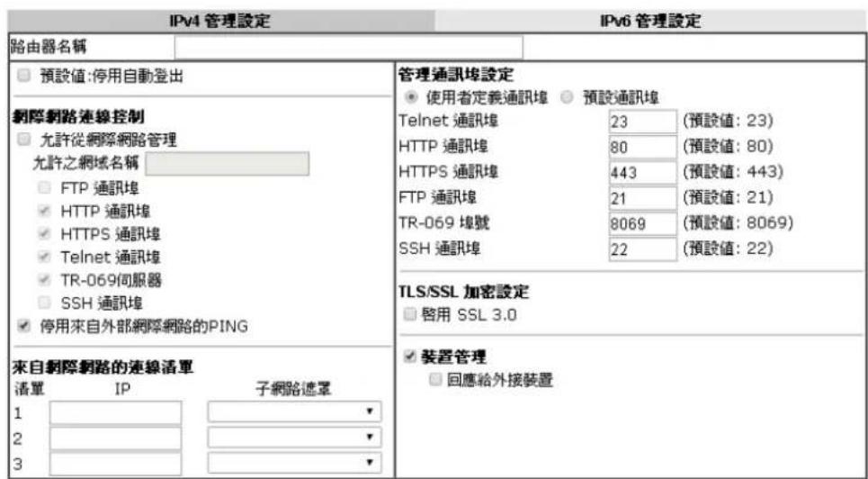Click the (預設值: 443) text

pyautogui.click(x=733, y=172)
